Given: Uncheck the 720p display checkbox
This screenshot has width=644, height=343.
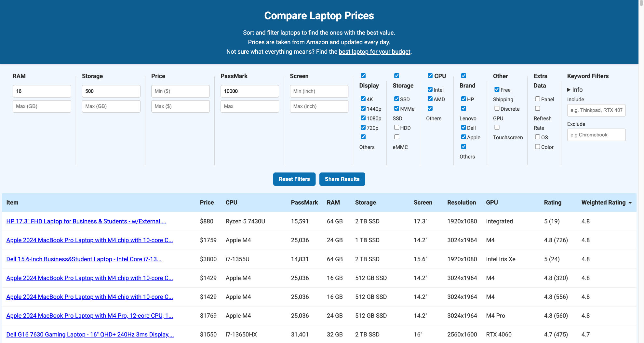Looking at the screenshot, I should (363, 128).
